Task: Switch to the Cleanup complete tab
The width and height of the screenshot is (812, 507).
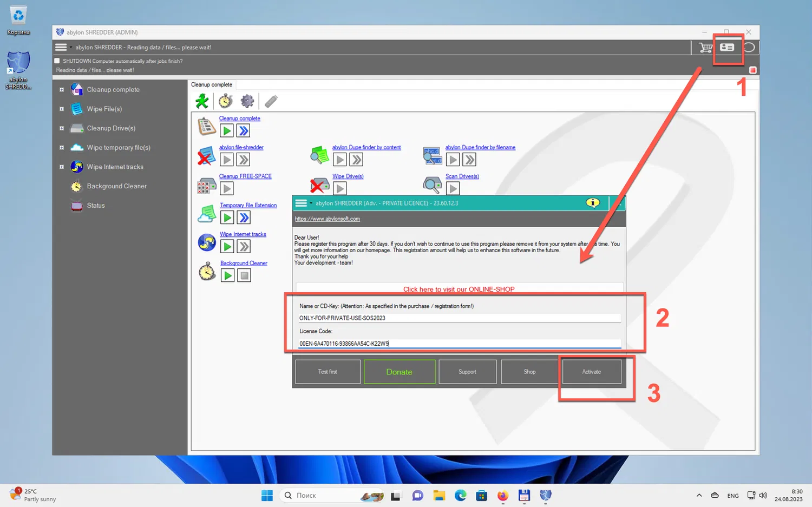Action: point(212,85)
